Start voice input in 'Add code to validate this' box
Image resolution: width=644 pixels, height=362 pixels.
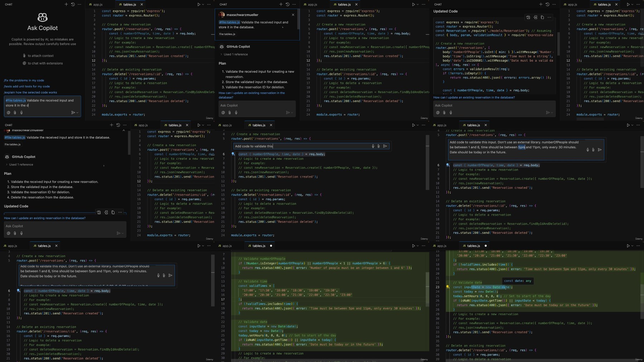373,146
